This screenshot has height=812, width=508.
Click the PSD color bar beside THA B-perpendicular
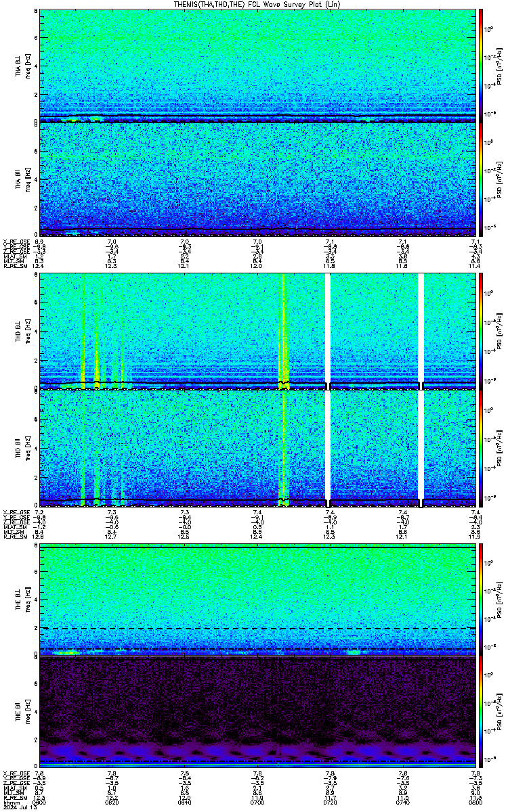tap(481, 66)
